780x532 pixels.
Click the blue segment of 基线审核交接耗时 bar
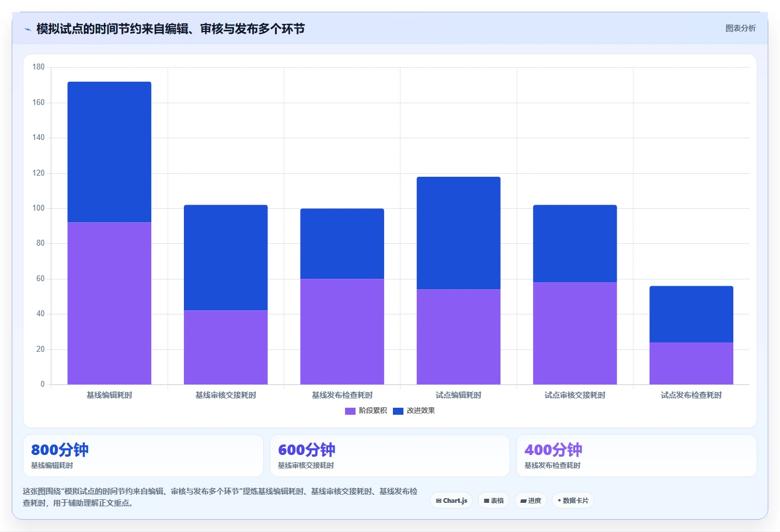225,258
